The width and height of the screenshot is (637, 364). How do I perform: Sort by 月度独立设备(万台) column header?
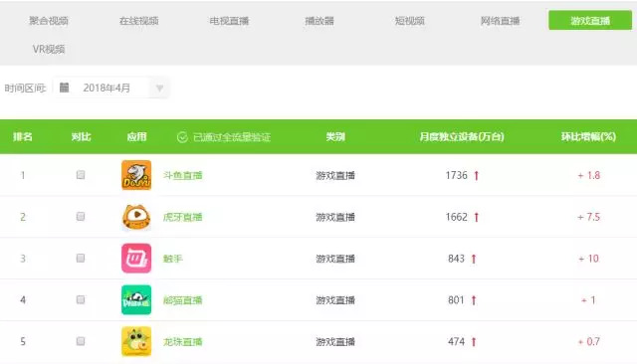click(x=462, y=137)
